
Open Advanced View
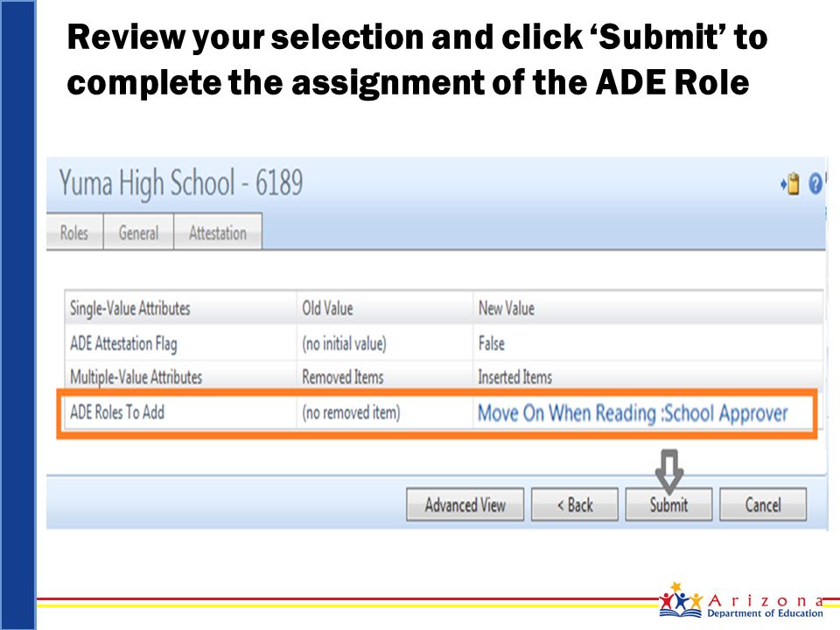tap(465, 504)
